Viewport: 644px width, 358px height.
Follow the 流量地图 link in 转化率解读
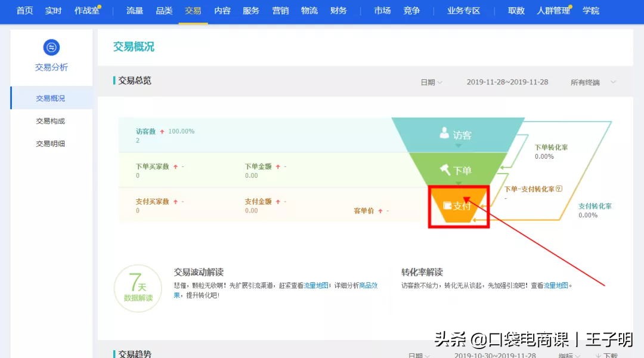[x=556, y=285]
